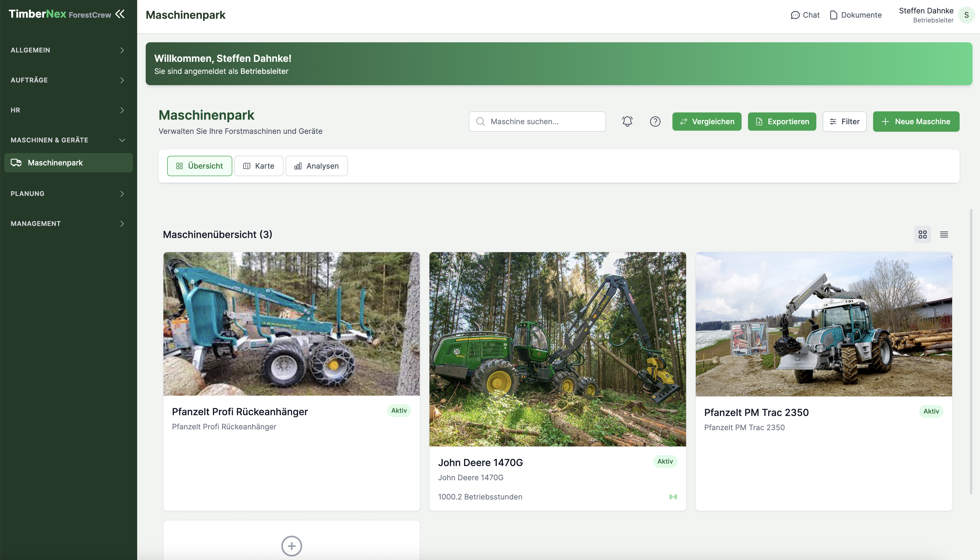The height and width of the screenshot is (560, 980).
Task: Select the Übersicht tab
Action: (199, 166)
